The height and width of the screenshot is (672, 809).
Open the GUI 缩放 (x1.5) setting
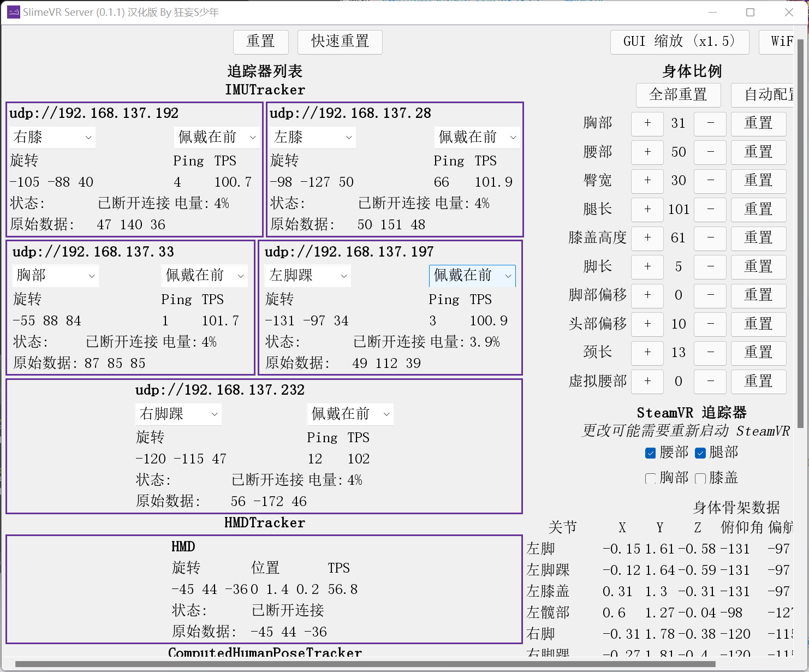680,42
